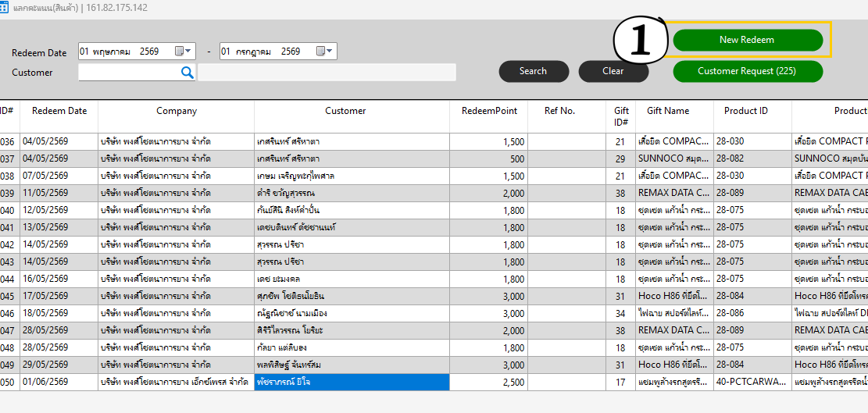Select the row dated 18/05/2569

click(434, 314)
